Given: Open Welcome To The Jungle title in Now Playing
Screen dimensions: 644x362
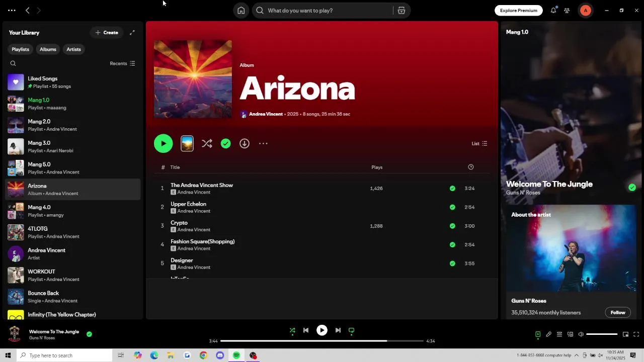Looking at the screenshot, I should point(549,184).
